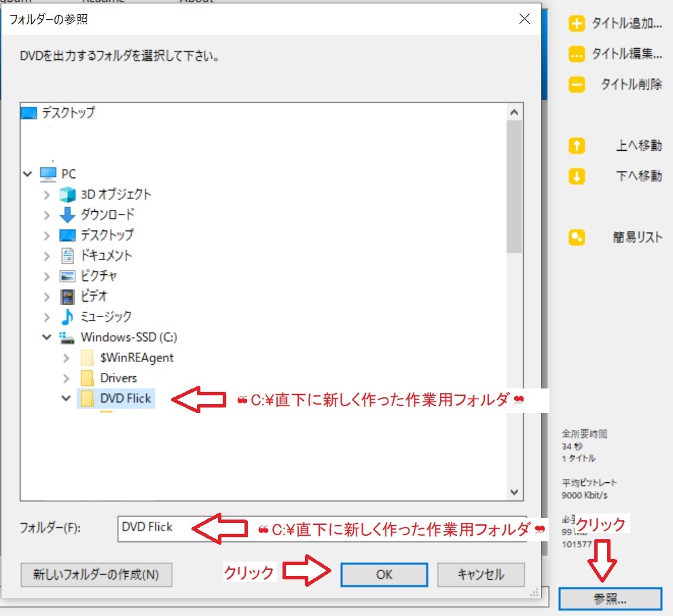Click 新しいフォルダーの作成 to create a folder
673x616 pixels.
pyautogui.click(x=96, y=575)
